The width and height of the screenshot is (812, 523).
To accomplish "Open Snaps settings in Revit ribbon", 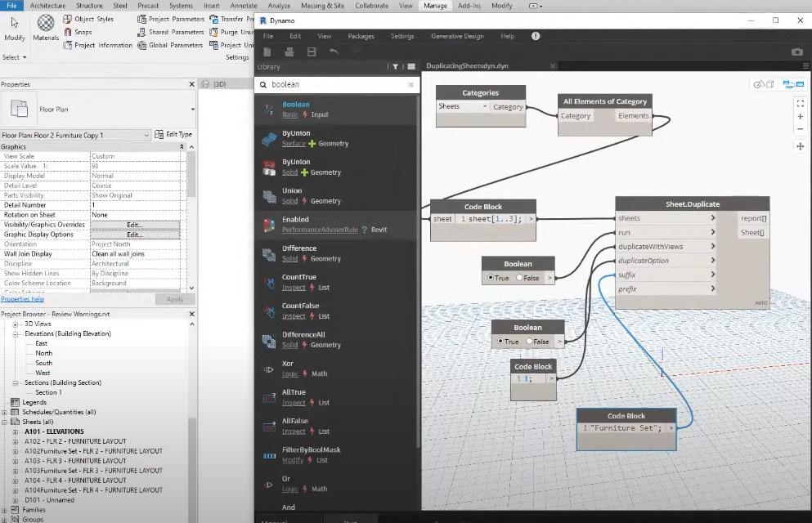I will click(79, 32).
